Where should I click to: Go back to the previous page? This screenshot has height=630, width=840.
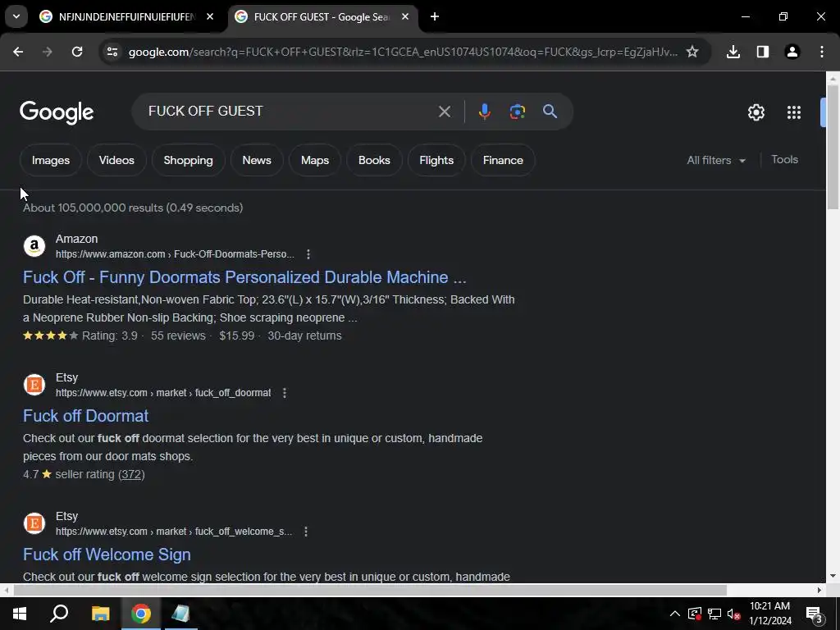(x=18, y=52)
